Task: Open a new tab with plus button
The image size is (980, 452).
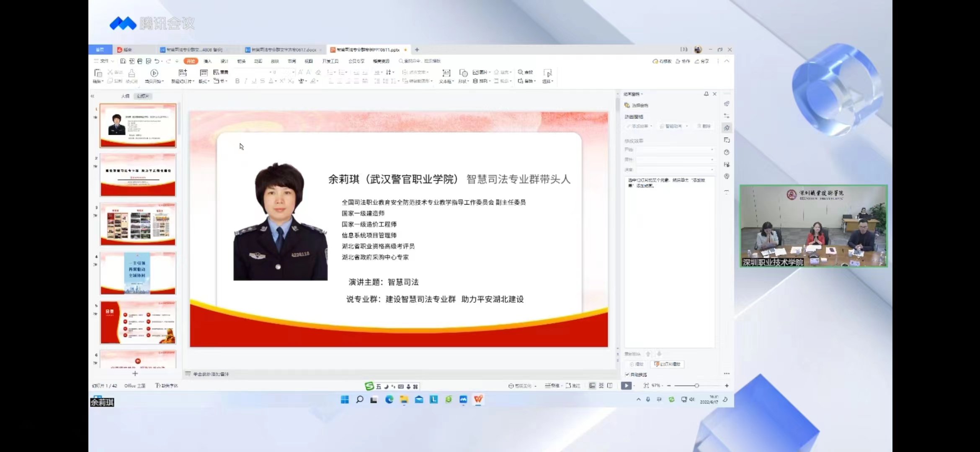Action: pyautogui.click(x=417, y=50)
